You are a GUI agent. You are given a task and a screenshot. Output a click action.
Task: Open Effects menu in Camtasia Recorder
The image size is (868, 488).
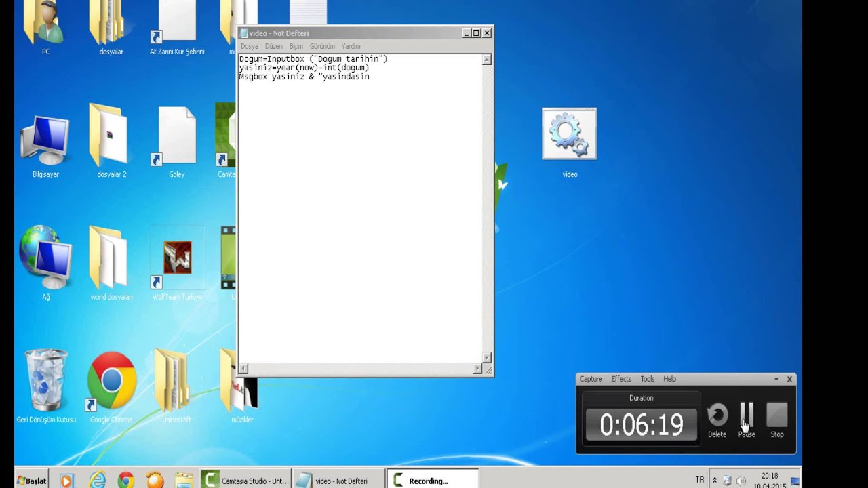click(621, 379)
